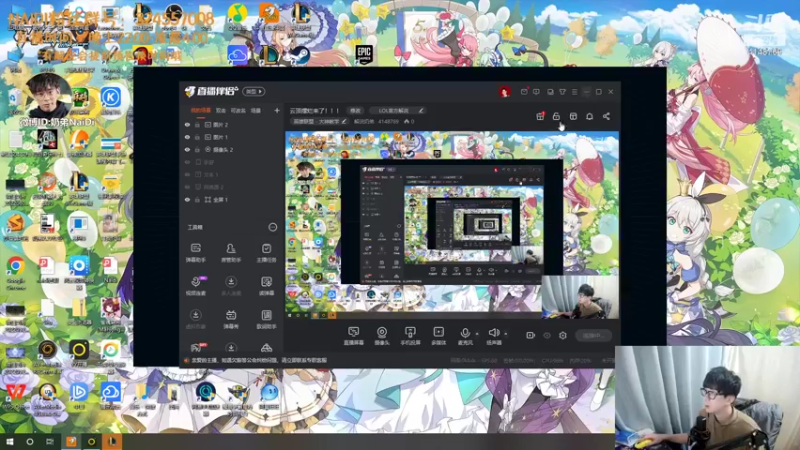This screenshot has width=800, height=450.
Task: Open the 歌词助手 tool
Action: [266, 319]
